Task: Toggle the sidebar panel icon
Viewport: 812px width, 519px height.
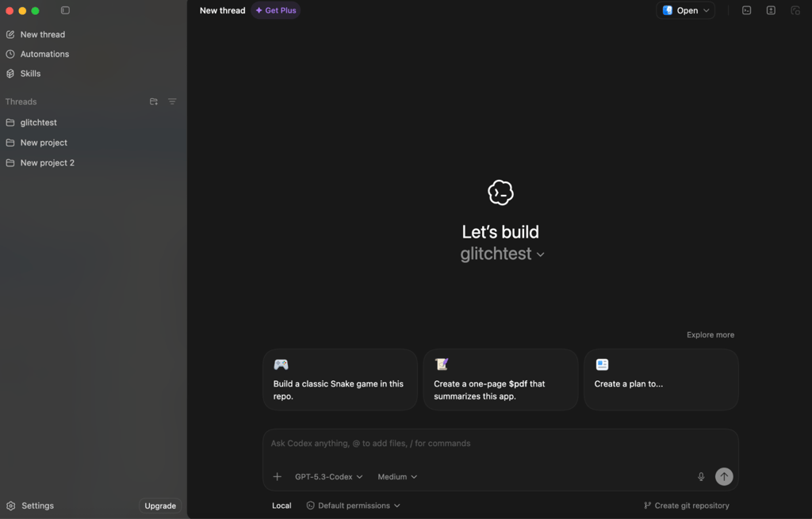Action: [65, 10]
